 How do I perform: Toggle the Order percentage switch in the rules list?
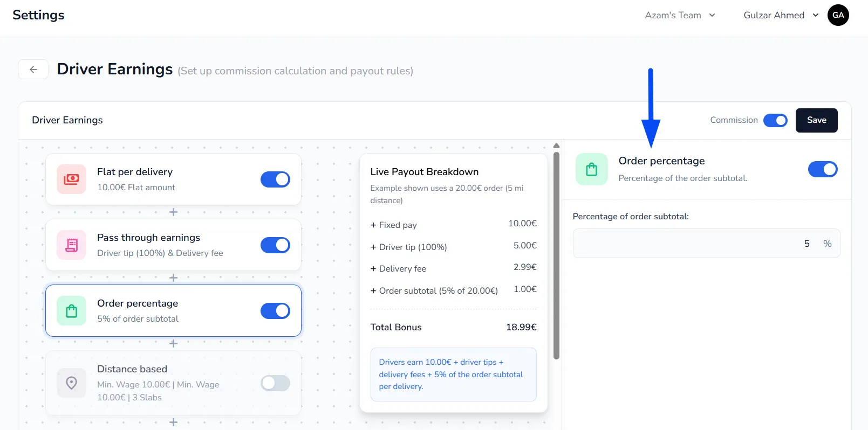(275, 311)
